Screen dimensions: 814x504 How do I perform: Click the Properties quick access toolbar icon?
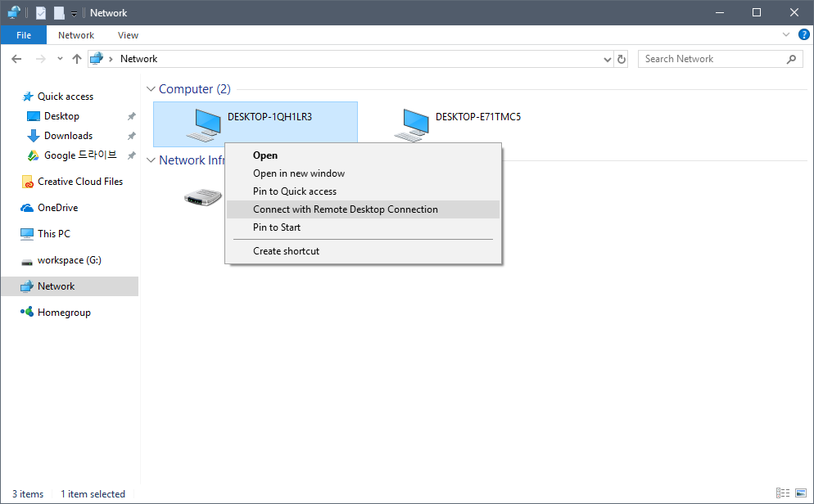[x=40, y=12]
